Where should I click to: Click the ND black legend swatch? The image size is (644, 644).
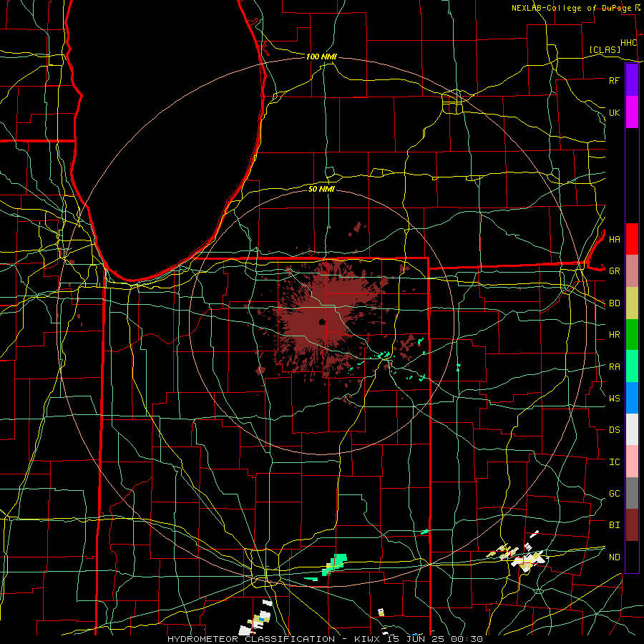click(632, 557)
